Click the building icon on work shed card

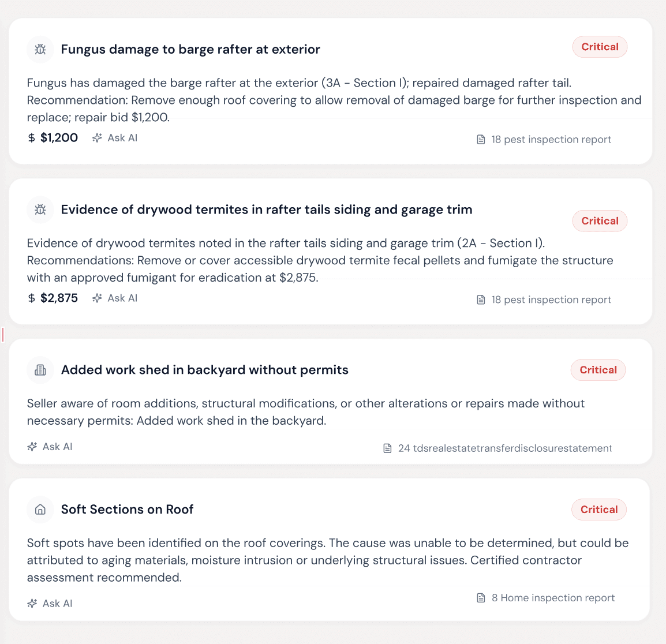[x=40, y=370]
